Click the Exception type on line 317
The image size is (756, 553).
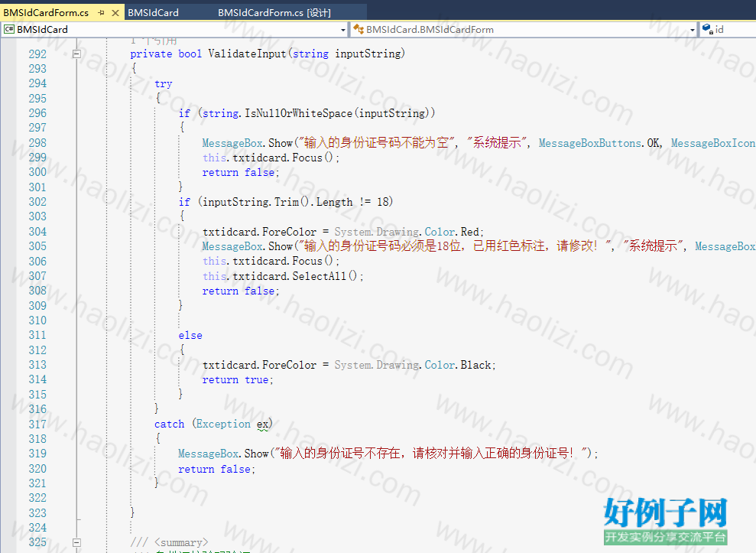(x=223, y=425)
